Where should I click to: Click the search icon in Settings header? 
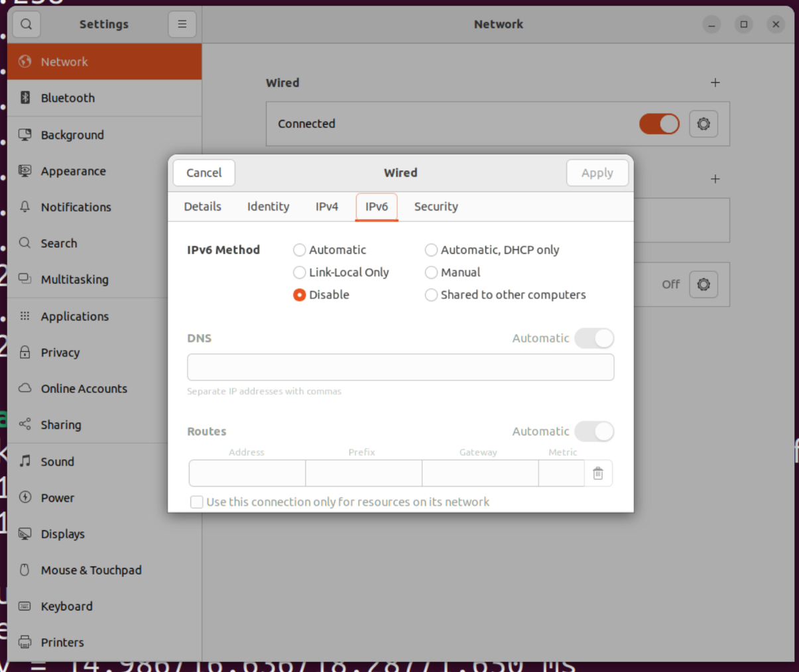pos(26,25)
